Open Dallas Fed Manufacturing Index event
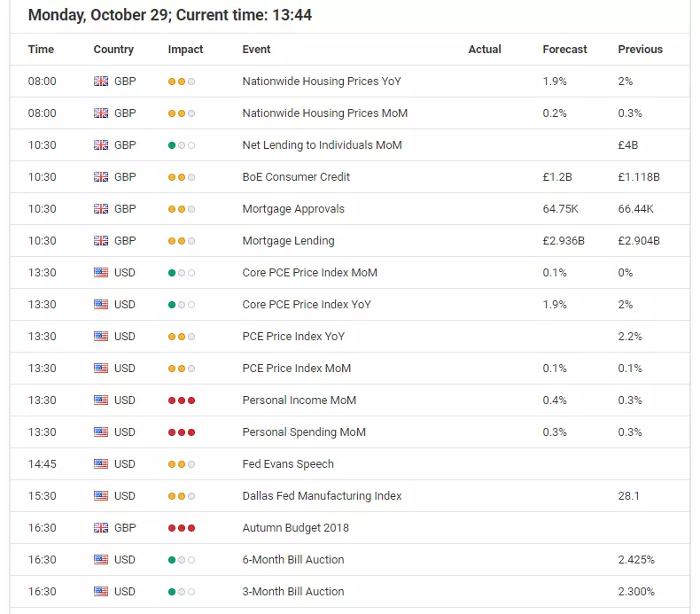 (322, 495)
